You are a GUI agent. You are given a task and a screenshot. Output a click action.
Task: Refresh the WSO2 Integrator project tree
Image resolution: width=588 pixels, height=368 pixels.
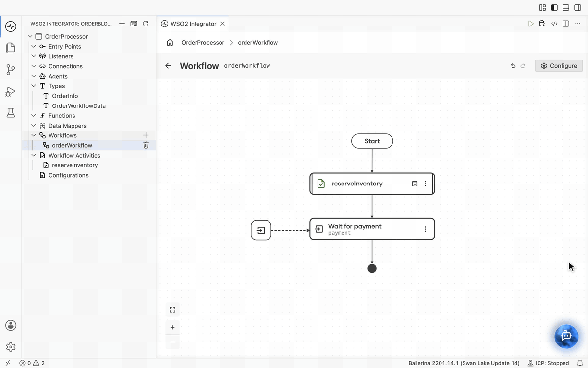pyautogui.click(x=146, y=23)
